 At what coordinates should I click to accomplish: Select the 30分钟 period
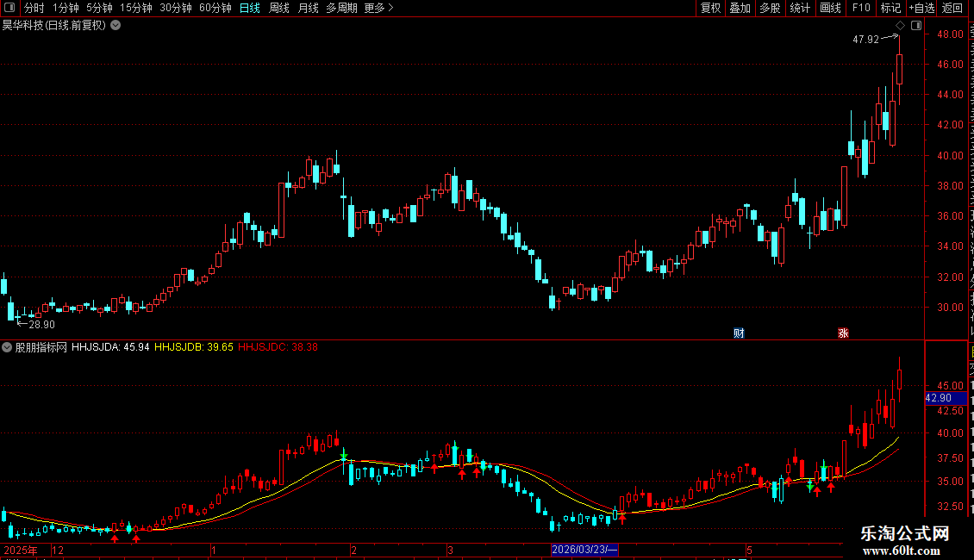click(176, 8)
